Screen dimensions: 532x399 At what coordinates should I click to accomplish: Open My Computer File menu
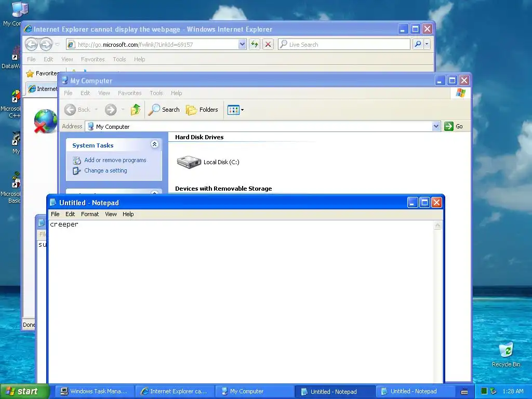tap(68, 93)
